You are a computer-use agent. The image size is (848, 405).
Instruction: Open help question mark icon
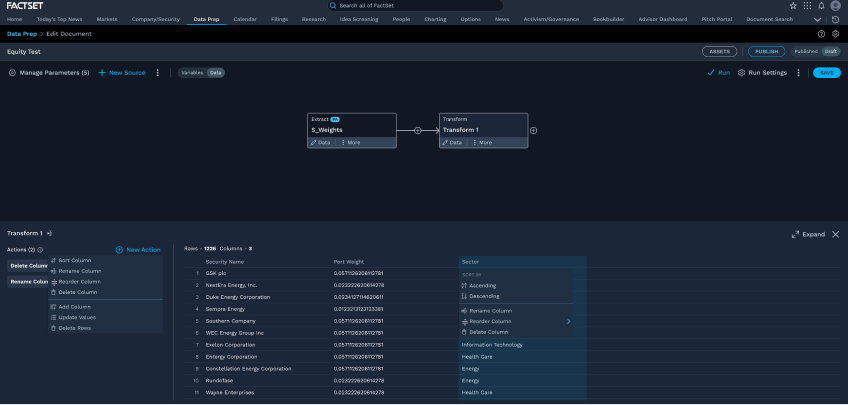pos(822,34)
